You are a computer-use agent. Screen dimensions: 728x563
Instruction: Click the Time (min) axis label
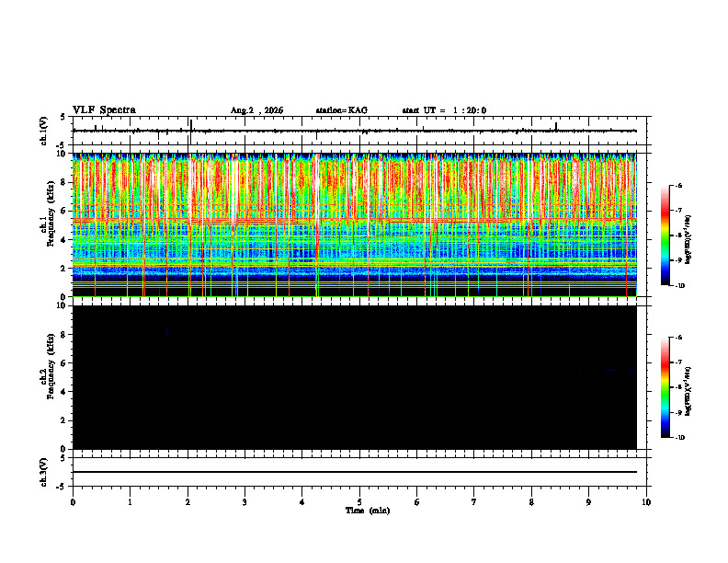[368, 511]
